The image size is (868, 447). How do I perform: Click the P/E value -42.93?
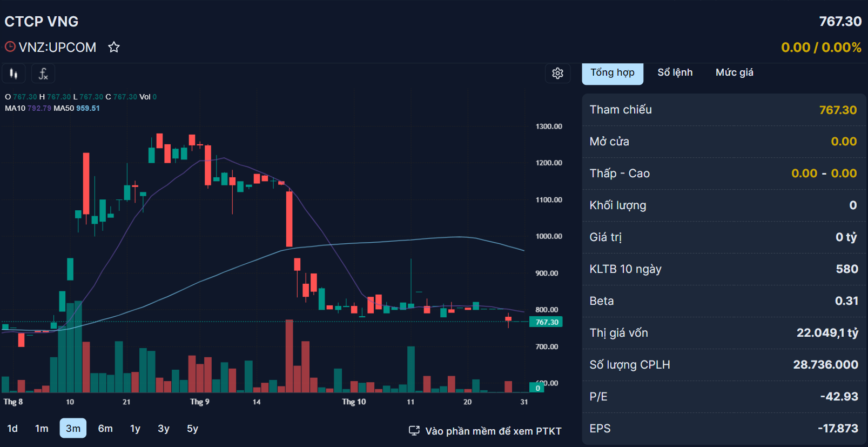(839, 397)
